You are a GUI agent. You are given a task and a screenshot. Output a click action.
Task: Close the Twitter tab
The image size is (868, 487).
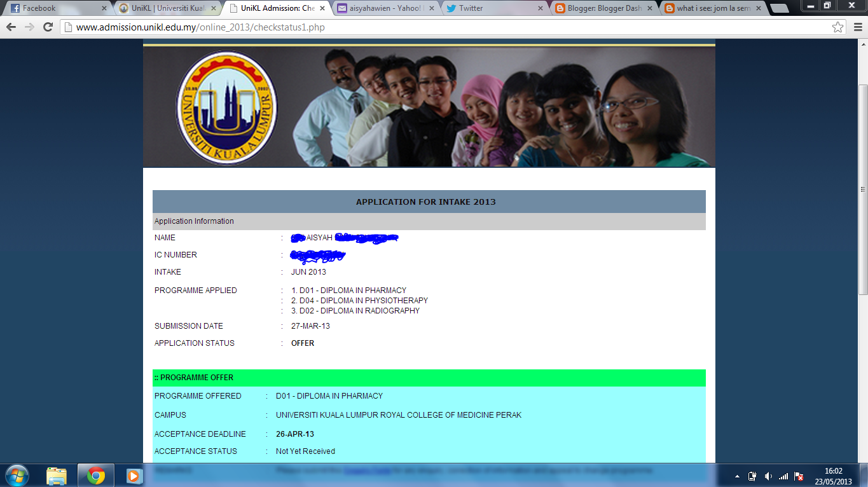tap(541, 8)
